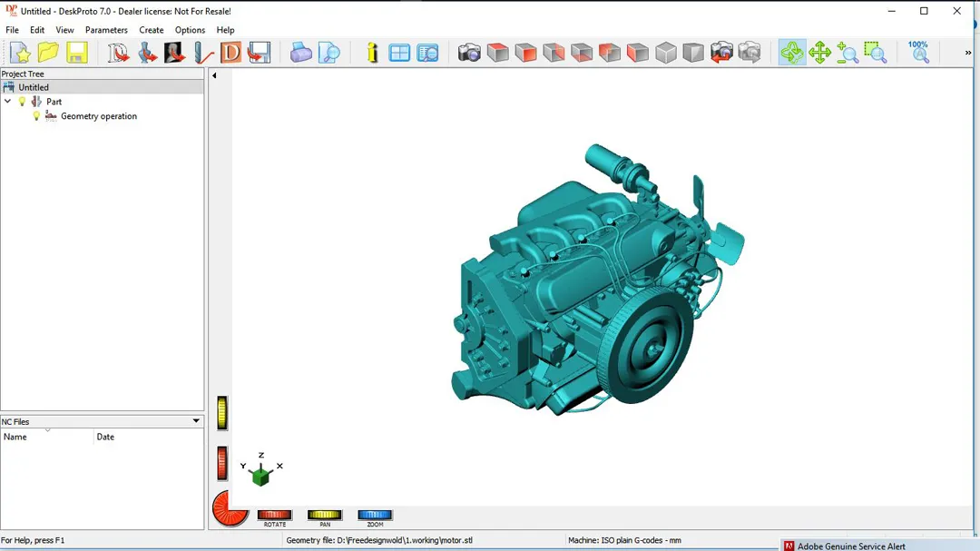
Task: Click the green XYZ orientation cube
Action: tap(260, 476)
